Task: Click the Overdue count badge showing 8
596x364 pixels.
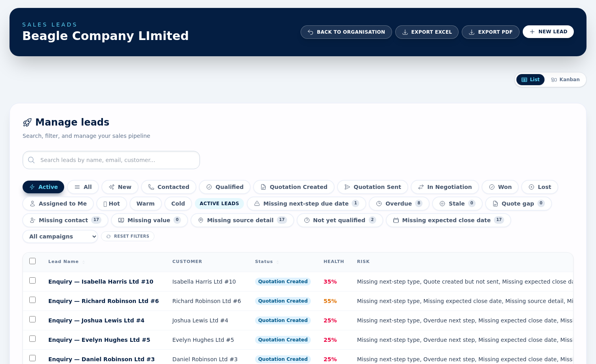Action: pyautogui.click(x=419, y=203)
